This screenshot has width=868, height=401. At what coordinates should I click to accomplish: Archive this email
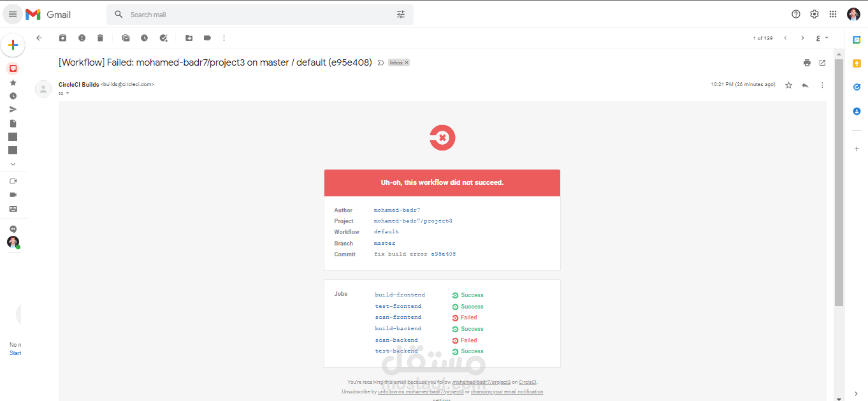pyautogui.click(x=62, y=38)
